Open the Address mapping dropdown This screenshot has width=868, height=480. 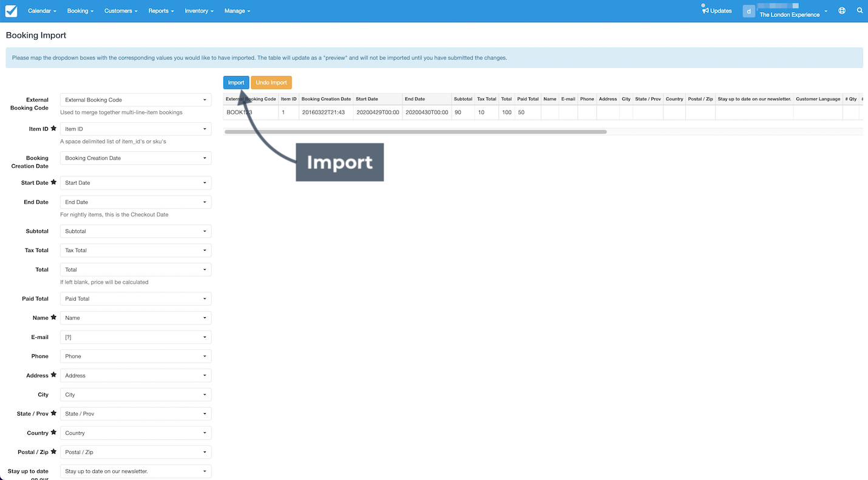point(136,375)
